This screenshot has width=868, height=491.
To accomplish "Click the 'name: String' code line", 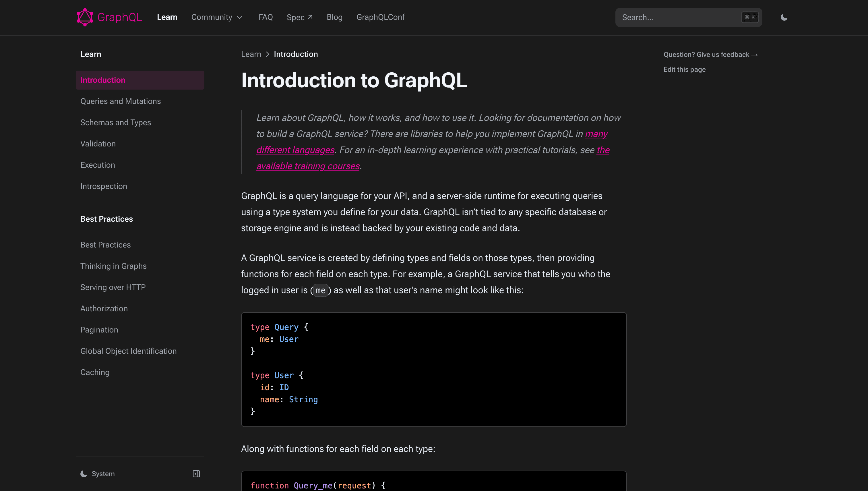I will (x=288, y=399).
